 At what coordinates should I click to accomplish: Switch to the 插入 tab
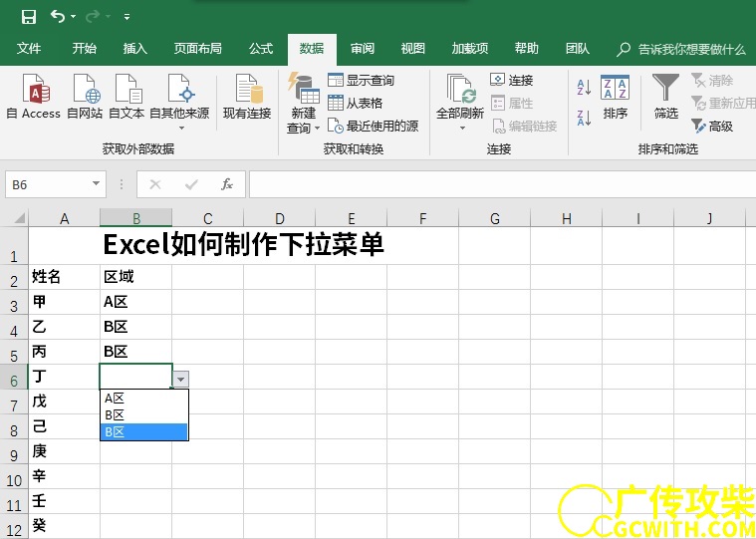pos(135,48)
